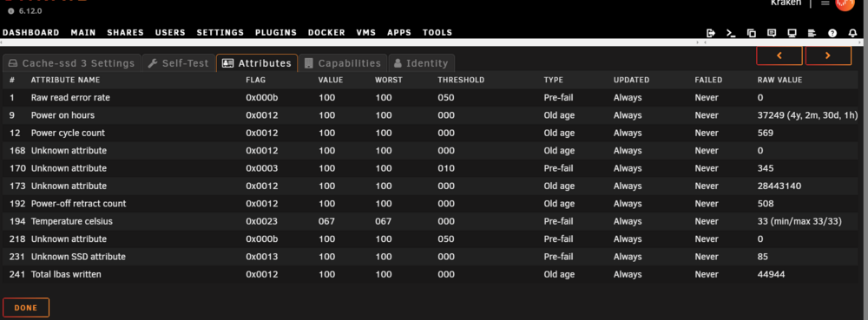This screenshot has height=320, width=868.
Task: Click the Done button
Action: (26, 308)
